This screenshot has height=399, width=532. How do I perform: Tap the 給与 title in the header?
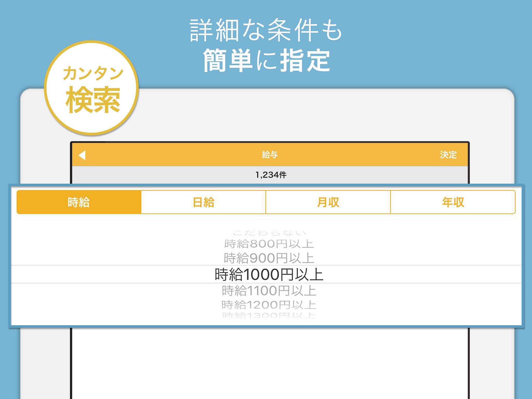[270, 155]
